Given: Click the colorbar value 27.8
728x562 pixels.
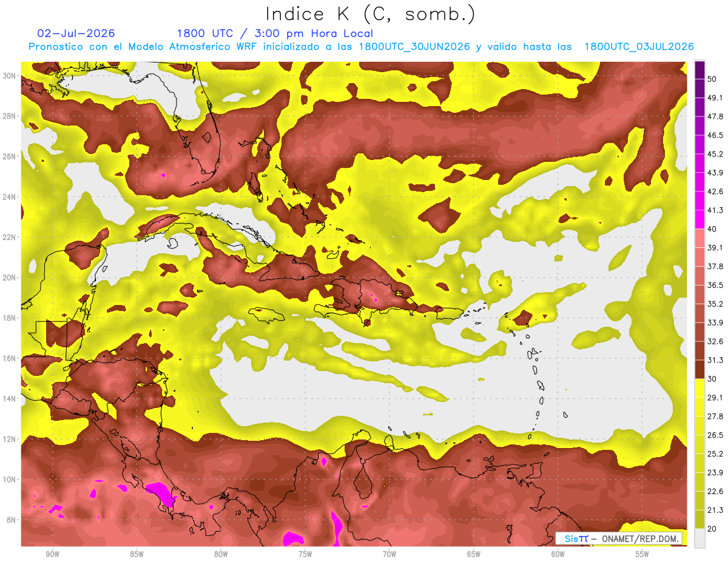Looking at the screenshot, I should [715, 416].
